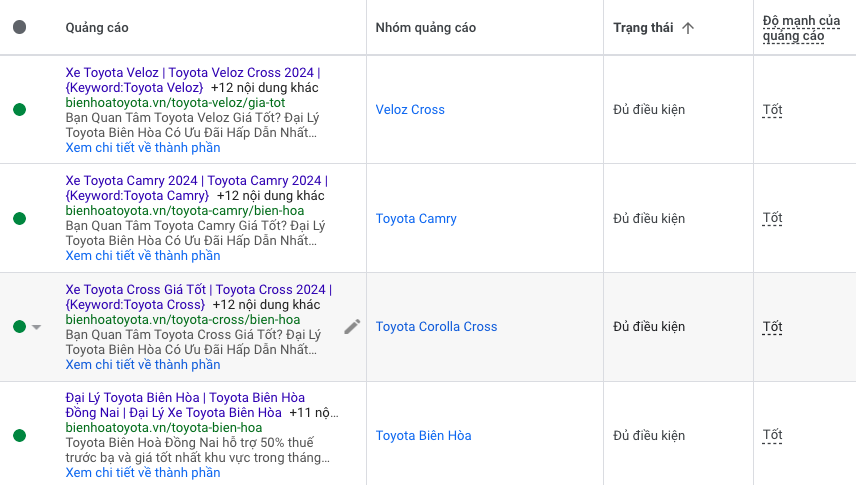The width and height of the screenshot is (856, 485).
Task: Open the Veloz Cross ad group link
Action: click(x=410, y=110)
